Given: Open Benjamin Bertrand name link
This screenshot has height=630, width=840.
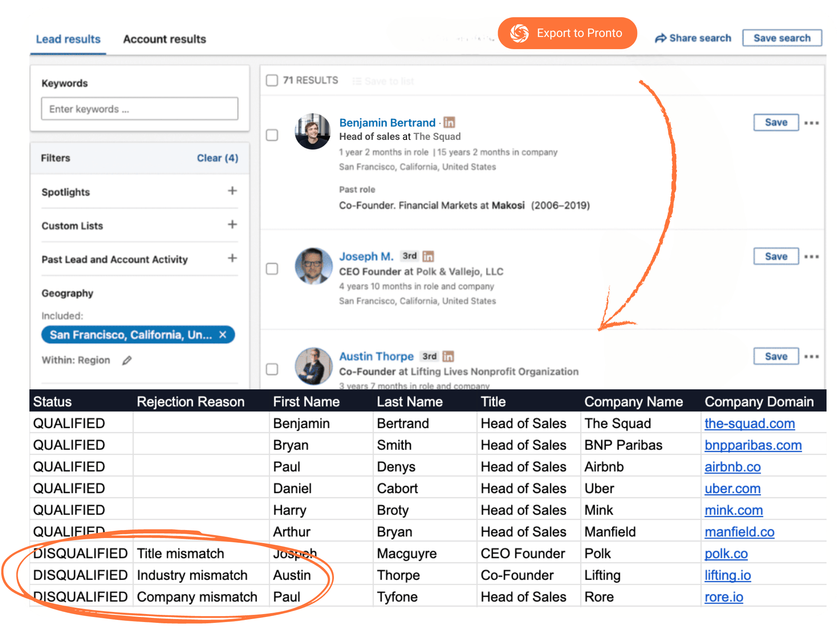Looking at the screenshot, I should click(387, 123).
